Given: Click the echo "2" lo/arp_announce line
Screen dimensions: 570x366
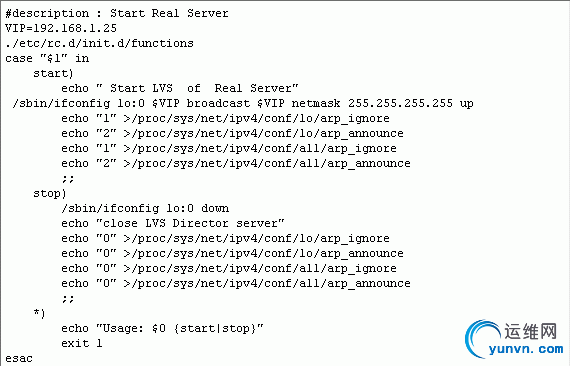Looking at the screenshot, I should tap(232, 133).
